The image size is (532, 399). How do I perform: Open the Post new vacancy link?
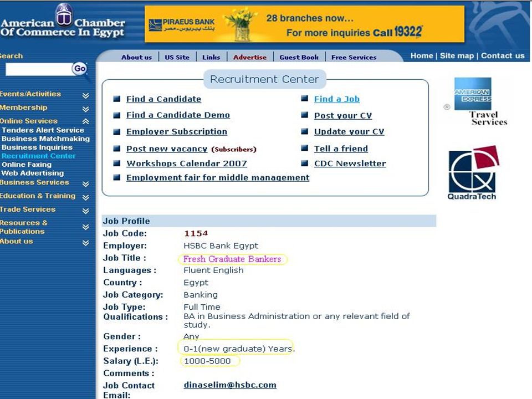click(x=167, y=149)
